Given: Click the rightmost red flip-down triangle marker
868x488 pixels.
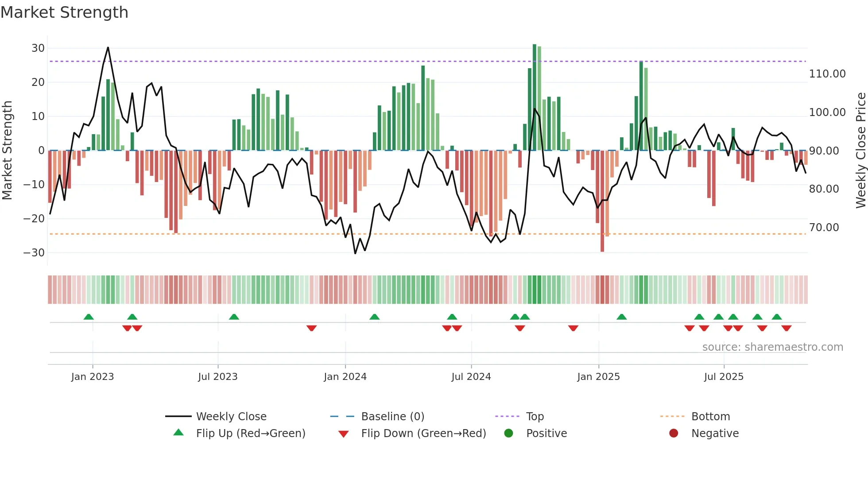Looking at the screenshot, I should point(787,328).
